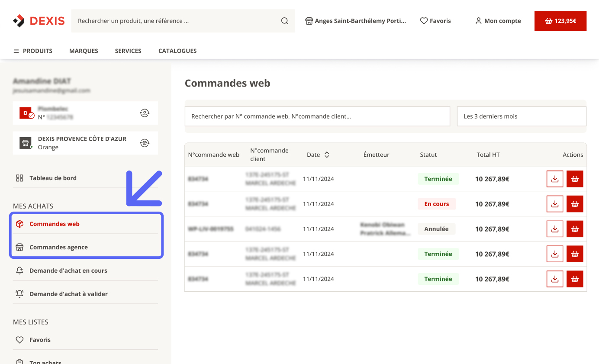Add the last row order to basket
This screenshot has width=599, height=364.
pyautogui.click(x=575, y=279)
